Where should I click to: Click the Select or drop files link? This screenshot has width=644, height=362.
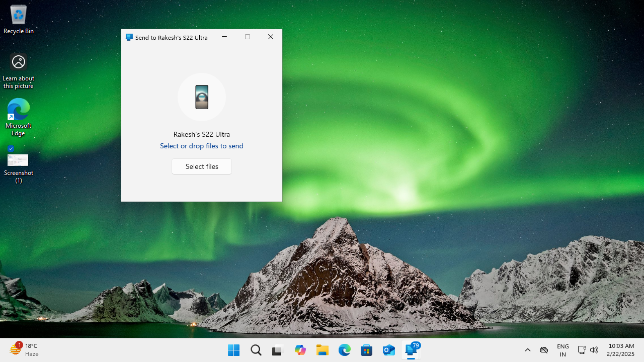click(201, 146)
